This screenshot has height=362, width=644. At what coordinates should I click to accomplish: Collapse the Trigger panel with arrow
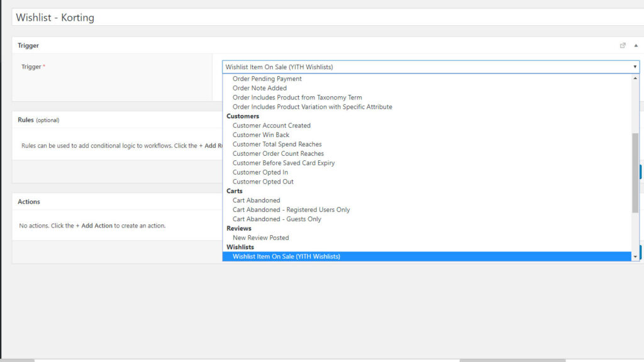pyautogui.click(x=636, y=45)
